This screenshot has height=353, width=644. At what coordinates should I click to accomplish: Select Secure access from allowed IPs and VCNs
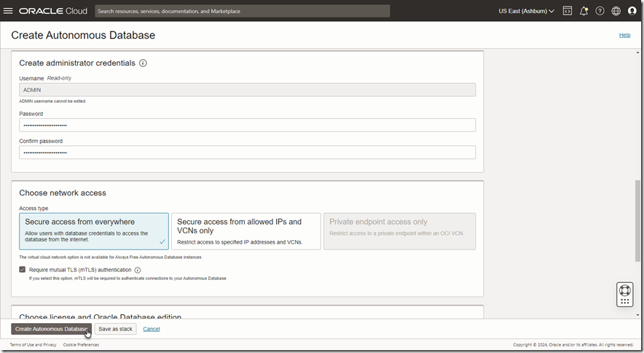(x=246, y=231)
